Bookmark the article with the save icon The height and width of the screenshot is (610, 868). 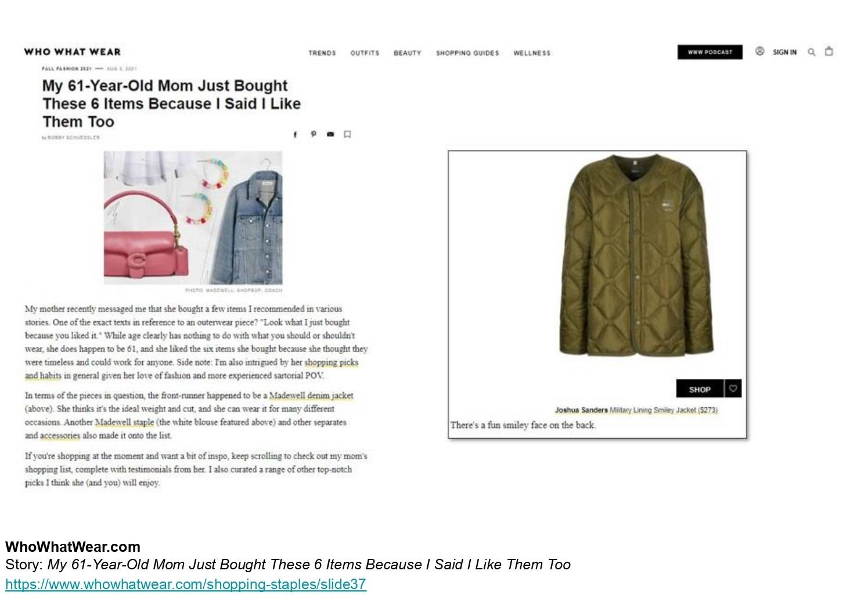tap(347, 134)
